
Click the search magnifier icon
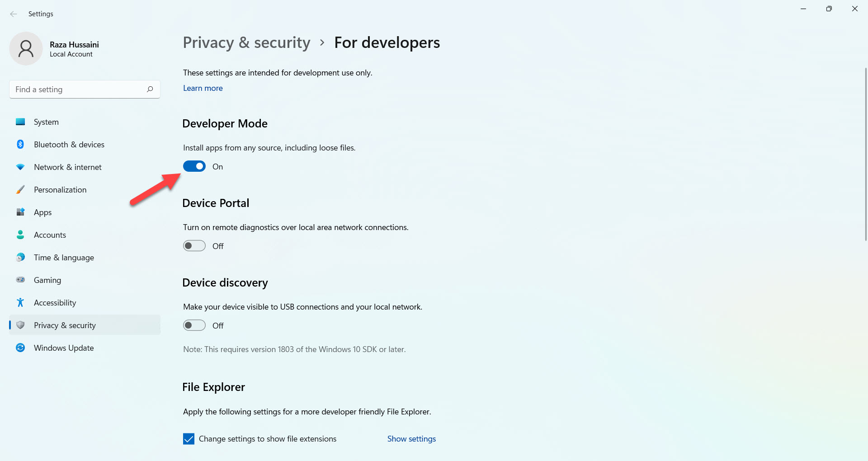(150, 89)
